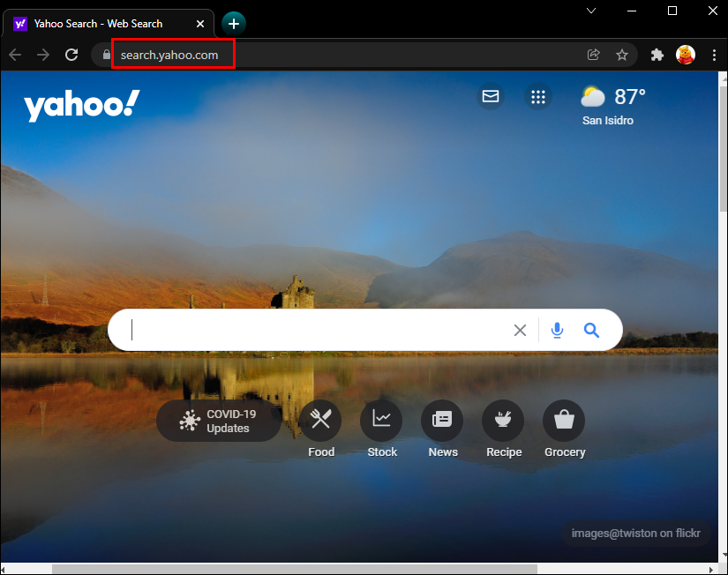728x575 pixels.
Task: Open the Food shortcut icon
Action: 320,421
